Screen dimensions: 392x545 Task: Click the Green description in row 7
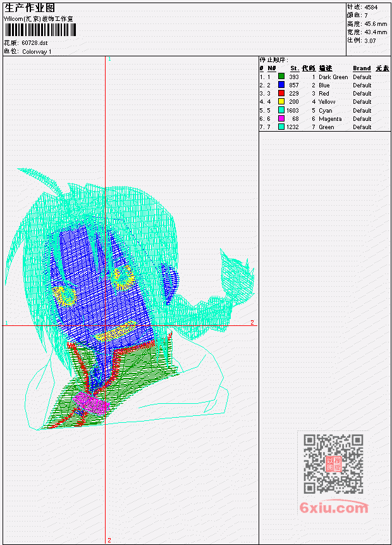326,127
